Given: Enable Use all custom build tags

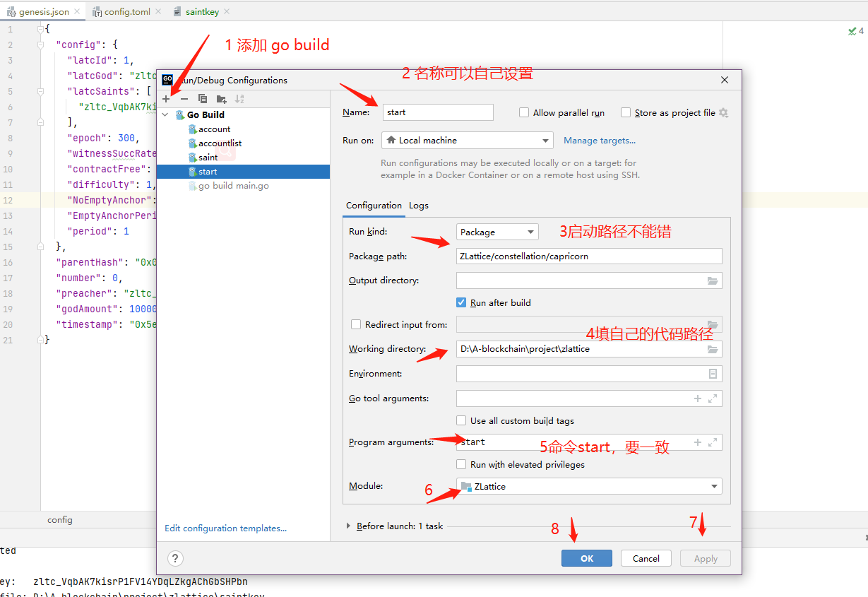Looking at the screenshot, I should click(x=461, y=421).
